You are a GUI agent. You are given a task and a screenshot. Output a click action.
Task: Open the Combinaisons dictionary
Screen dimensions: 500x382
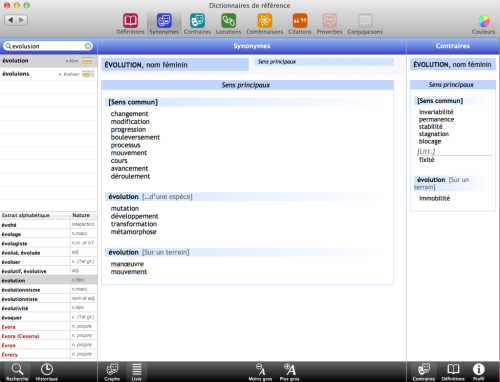pyautogui.click(x=264, y=24)
